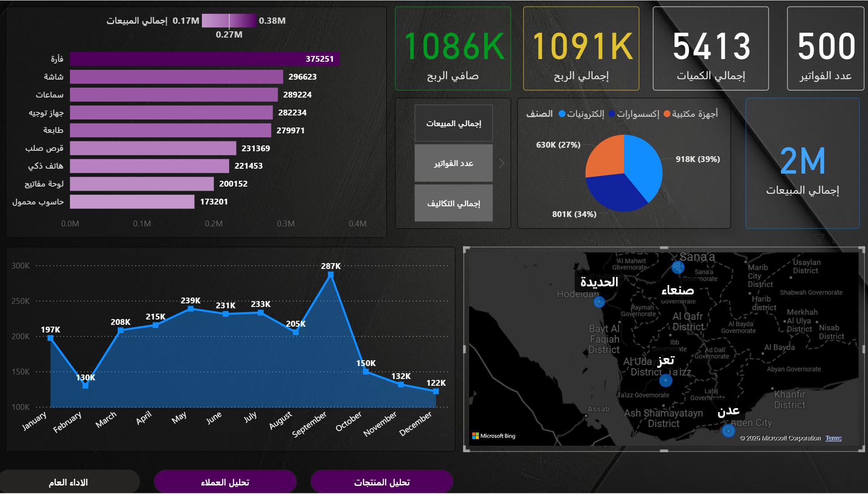The height and width of the screenshot is (494, 868).
Task: Click the dark blue إكسسوارات legend dot
Action: click(612, 114)
